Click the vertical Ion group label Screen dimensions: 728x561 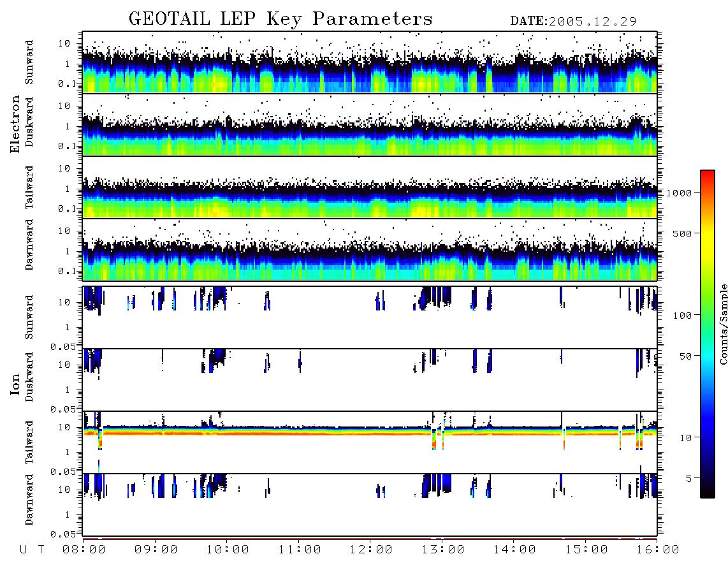click(15, 384)
